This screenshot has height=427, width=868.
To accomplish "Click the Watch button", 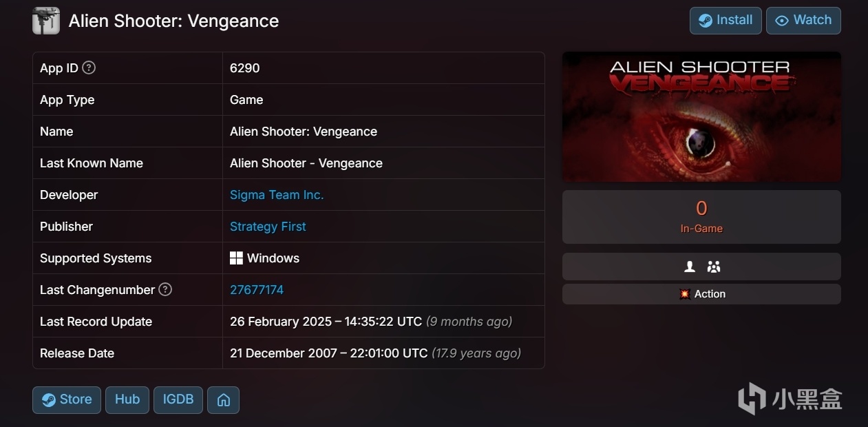I will (803, 21).
